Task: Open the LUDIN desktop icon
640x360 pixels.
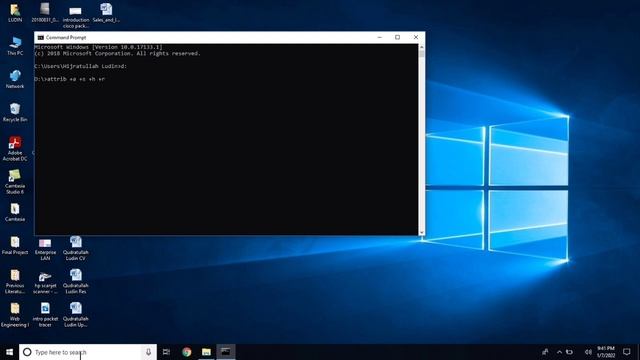Action: tap(15, 13)
